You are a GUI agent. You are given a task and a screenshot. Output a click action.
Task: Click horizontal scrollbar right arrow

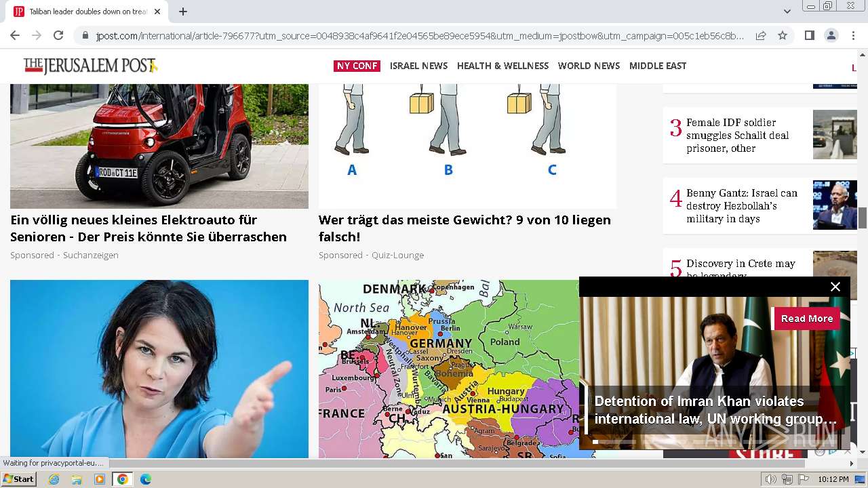point(852,464)
